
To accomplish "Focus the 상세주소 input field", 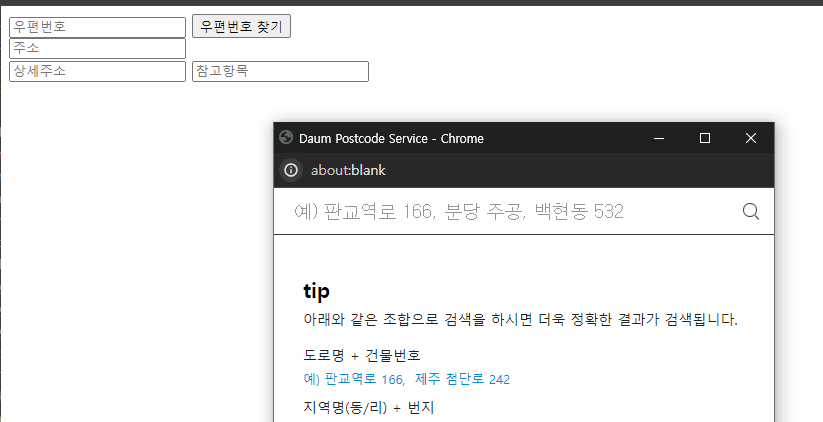I will (98, 71).
